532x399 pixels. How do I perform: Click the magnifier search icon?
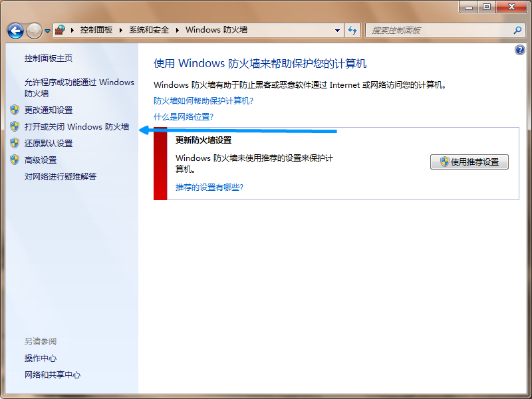(x=517, y=31)
